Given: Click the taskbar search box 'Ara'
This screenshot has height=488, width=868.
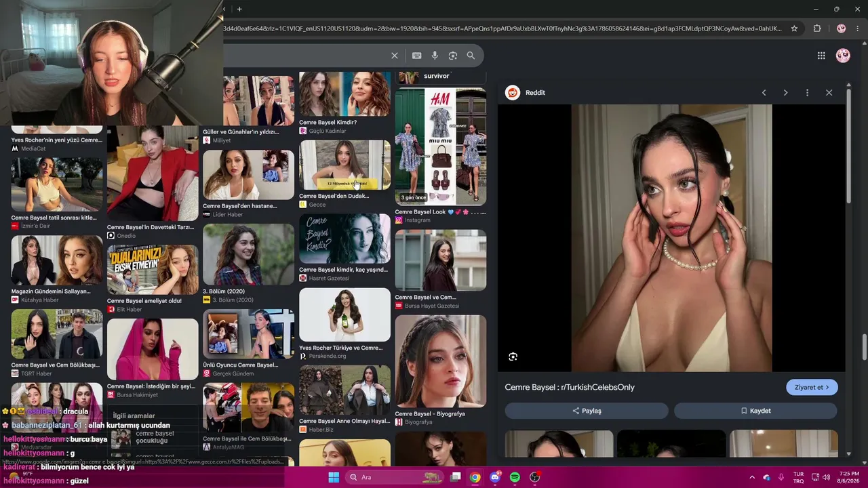Looking at the screenshot, I should (x=395, y=477).
